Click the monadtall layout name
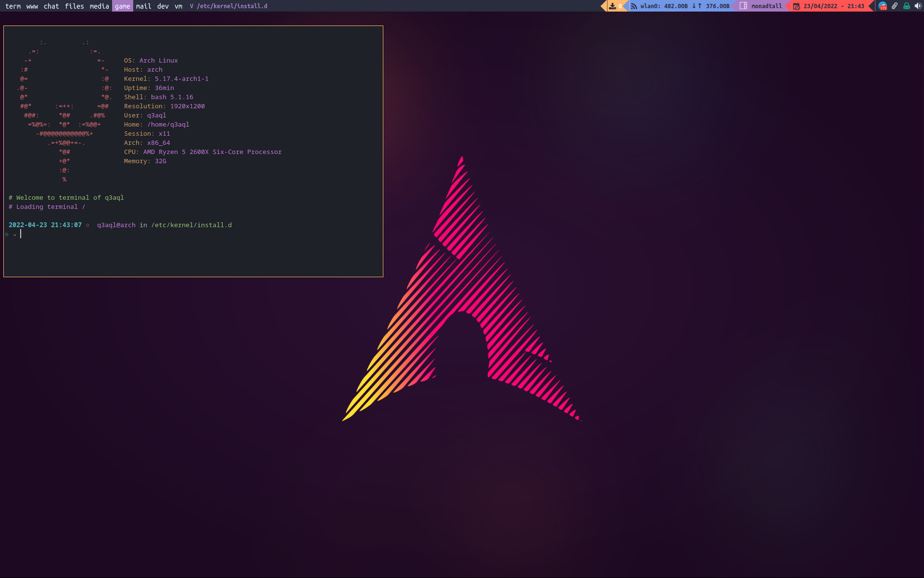 [x=767, y=6]
